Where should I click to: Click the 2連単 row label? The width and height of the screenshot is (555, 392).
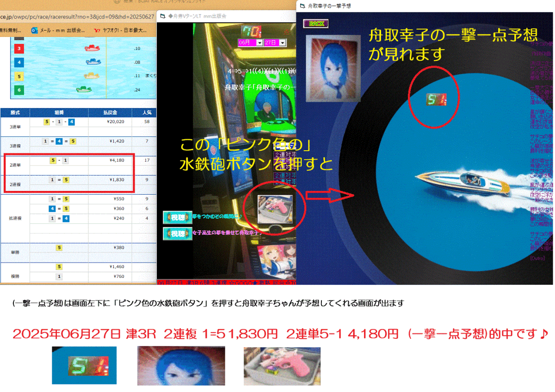pos(15,165)
